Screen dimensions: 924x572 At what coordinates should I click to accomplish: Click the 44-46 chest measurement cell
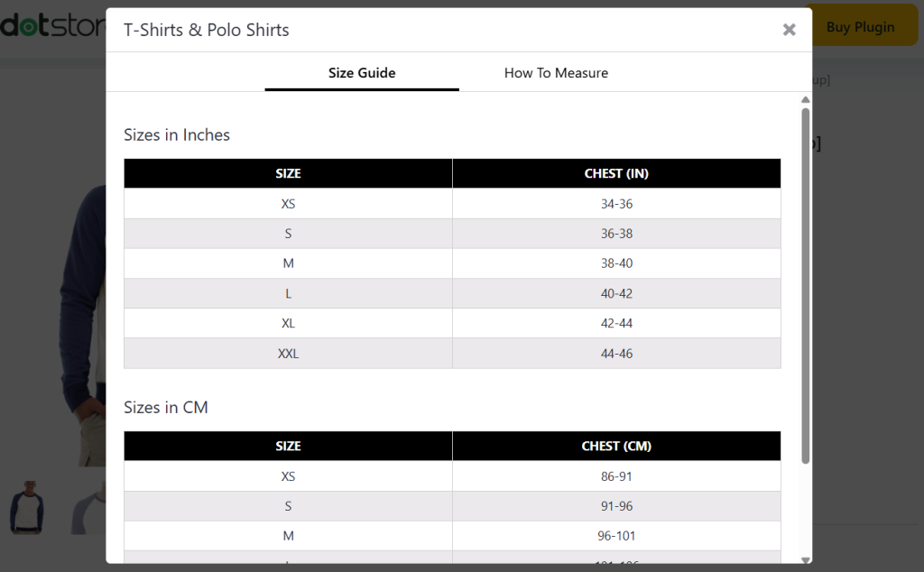click(616, 354)
